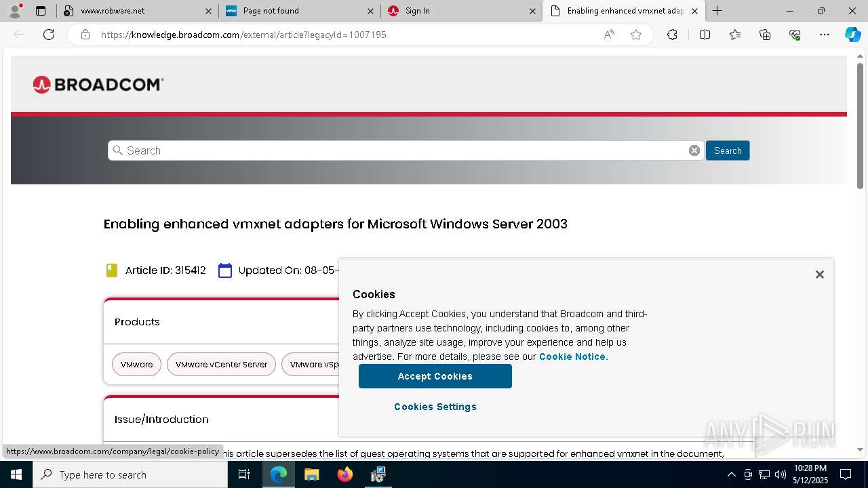Image resolution: width=868 pixels, height=488 pixels.
Task: Open the notification center
Action: coord(846,474)
